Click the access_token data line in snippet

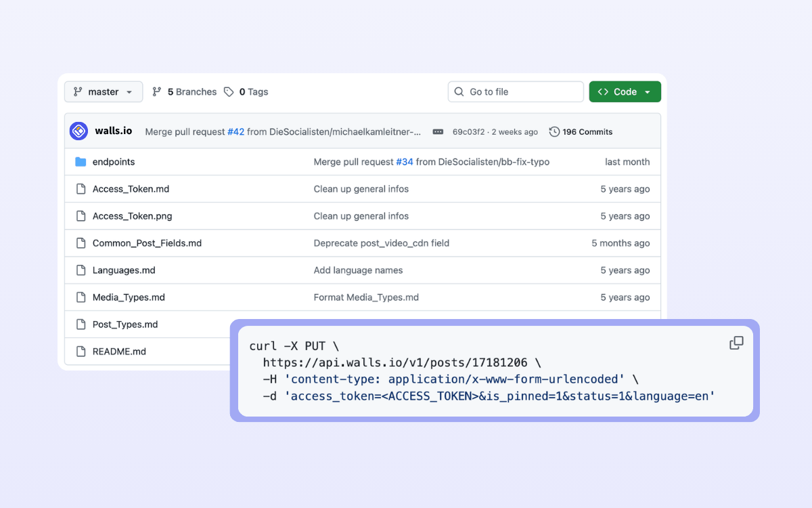[489, 396]
